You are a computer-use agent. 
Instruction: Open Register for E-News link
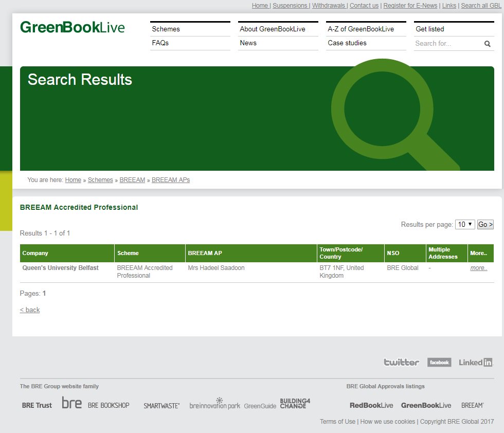(x=410, y=6)
